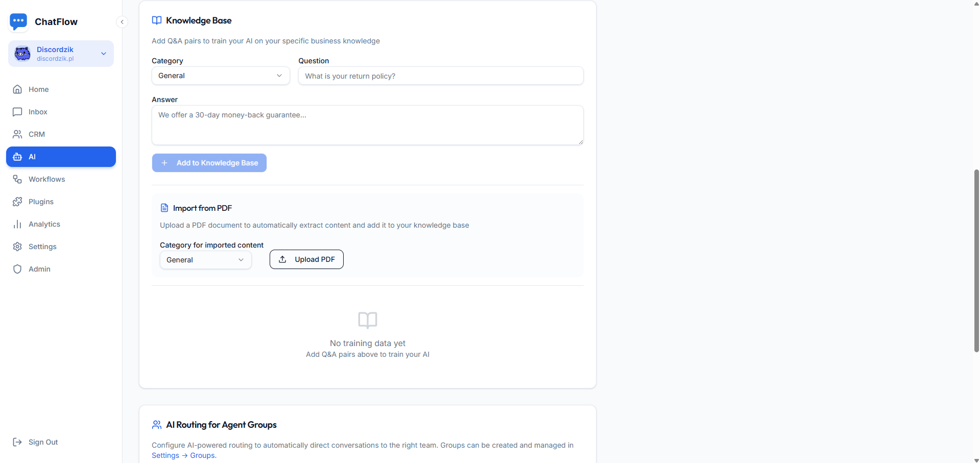Open the Admin section

(39, 269)
